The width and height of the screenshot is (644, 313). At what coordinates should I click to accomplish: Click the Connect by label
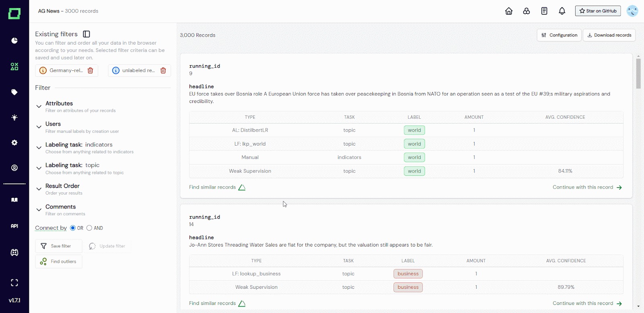51,228
